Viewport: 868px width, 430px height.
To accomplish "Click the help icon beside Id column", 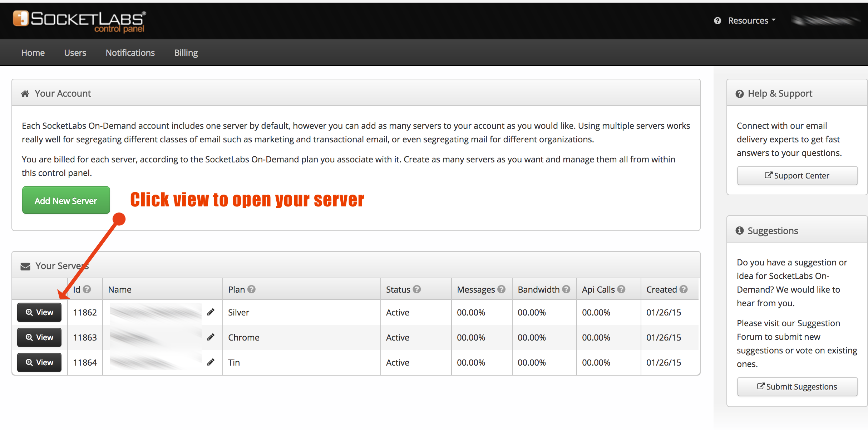I will coord(87,289).
